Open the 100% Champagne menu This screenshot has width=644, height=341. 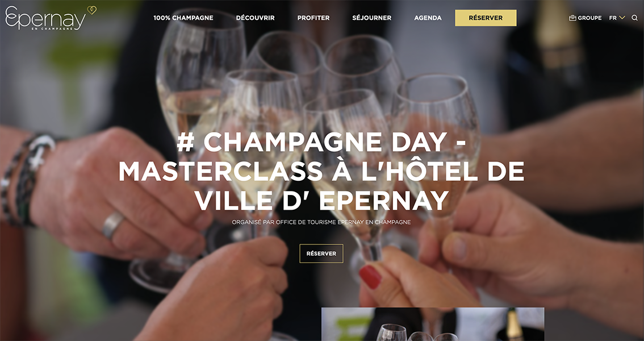(183, 18)
